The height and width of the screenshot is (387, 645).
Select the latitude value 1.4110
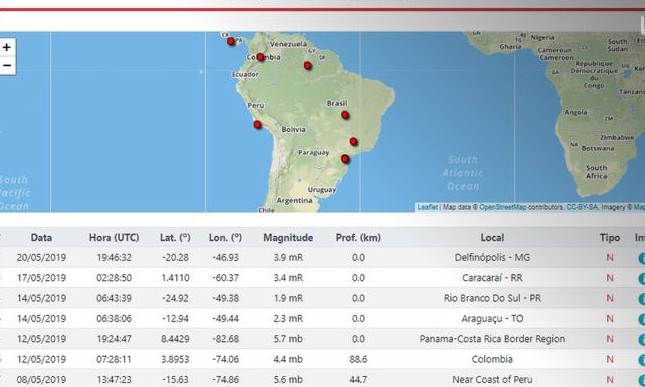click(x=175, y=278)
